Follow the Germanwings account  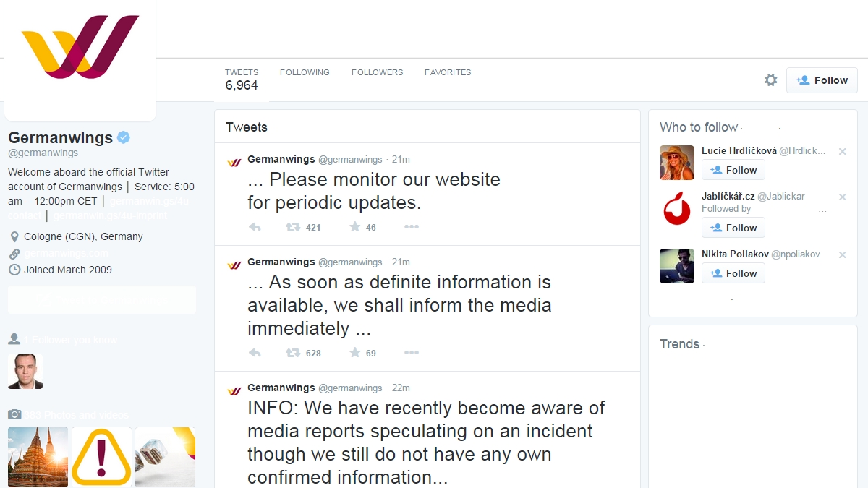(x=822, y=80)
